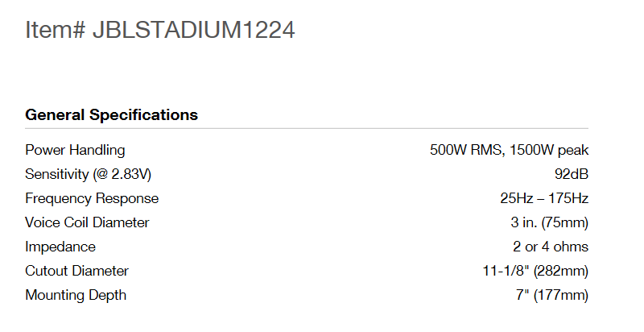Click the Frequency Response label
This screenshot has width=644, height=332.
(92, 198)
